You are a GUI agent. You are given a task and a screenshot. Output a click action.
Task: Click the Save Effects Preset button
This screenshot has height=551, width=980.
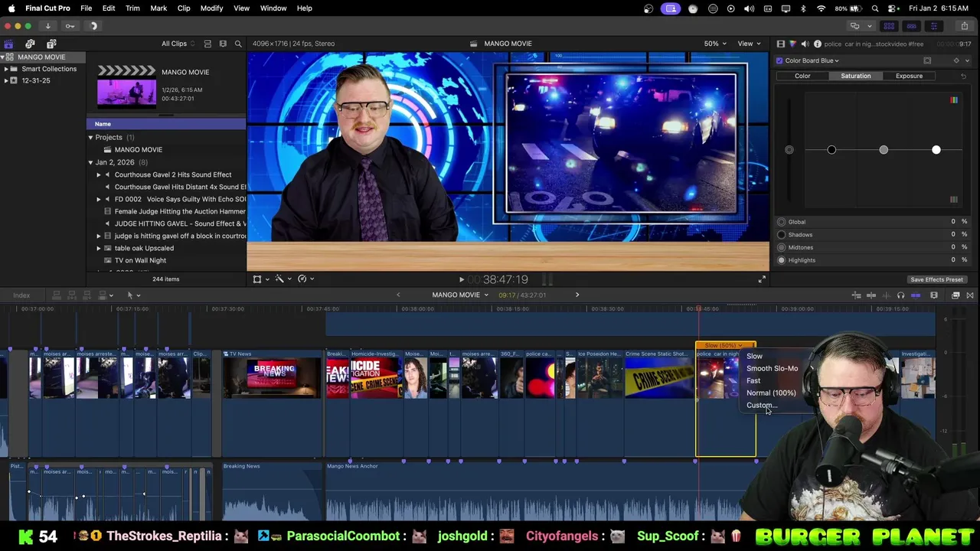[x=936, y=279]
